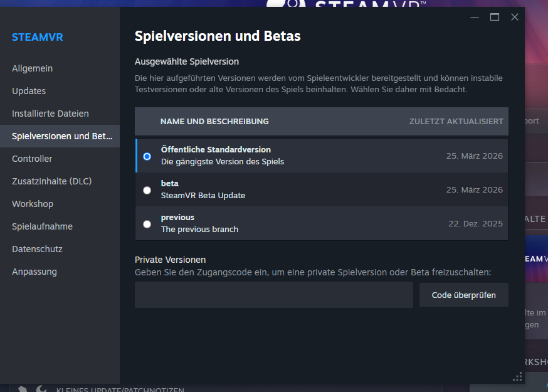The width and height of the screenshot is (548, 392).
Task: Open the Anpassung section
Action: point(34,272)
